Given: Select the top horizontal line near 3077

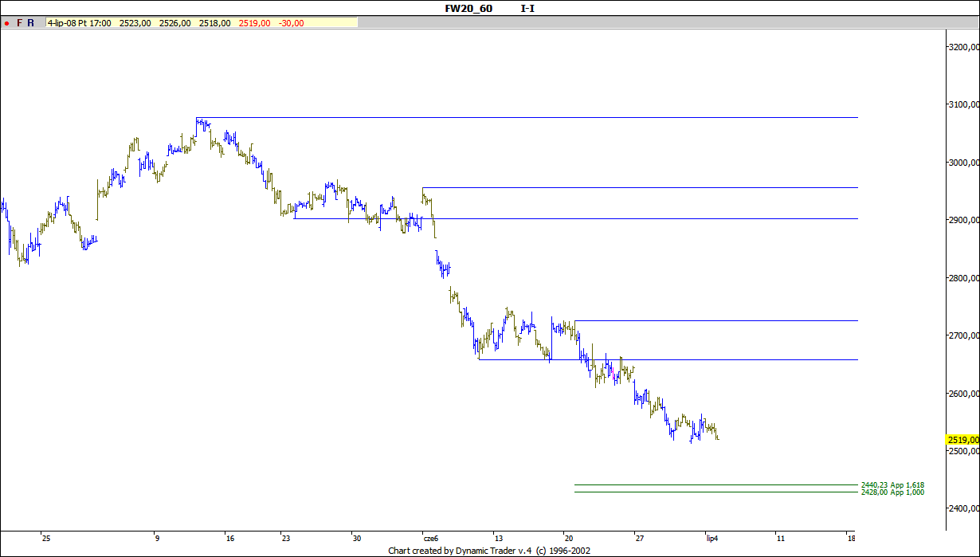Looking at the screenshot, I should [527, 117].
